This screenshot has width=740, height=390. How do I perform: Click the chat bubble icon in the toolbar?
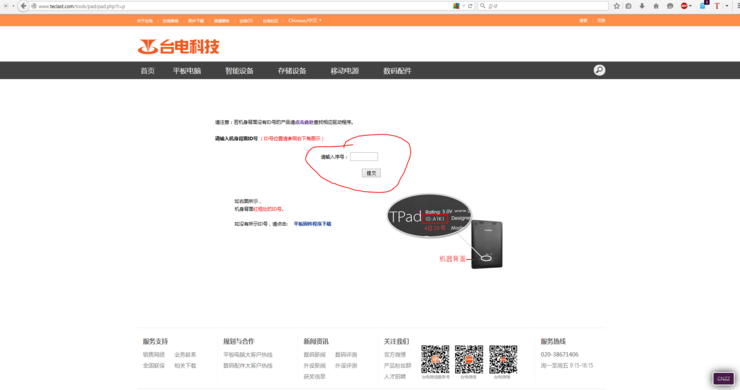click(670, 6)
